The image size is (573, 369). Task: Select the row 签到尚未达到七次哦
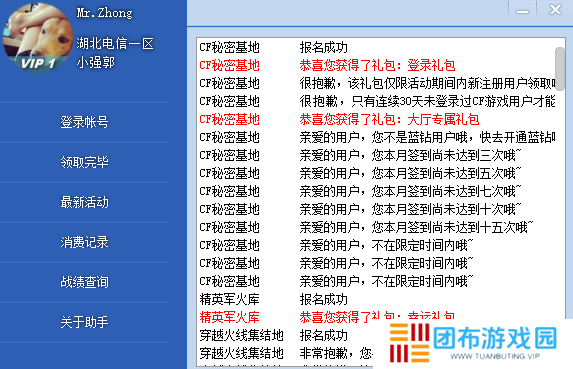376,191
